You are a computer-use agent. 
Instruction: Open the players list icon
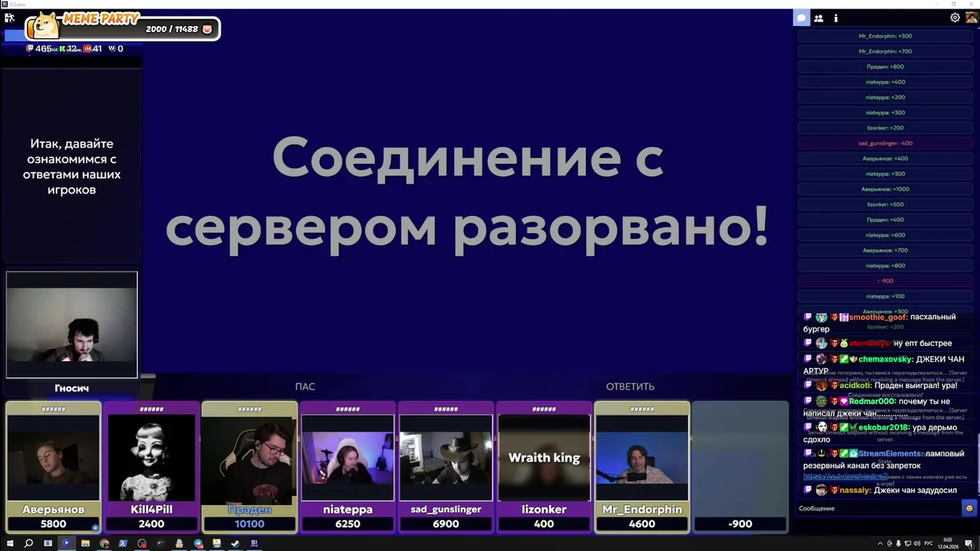click(818, 18)
